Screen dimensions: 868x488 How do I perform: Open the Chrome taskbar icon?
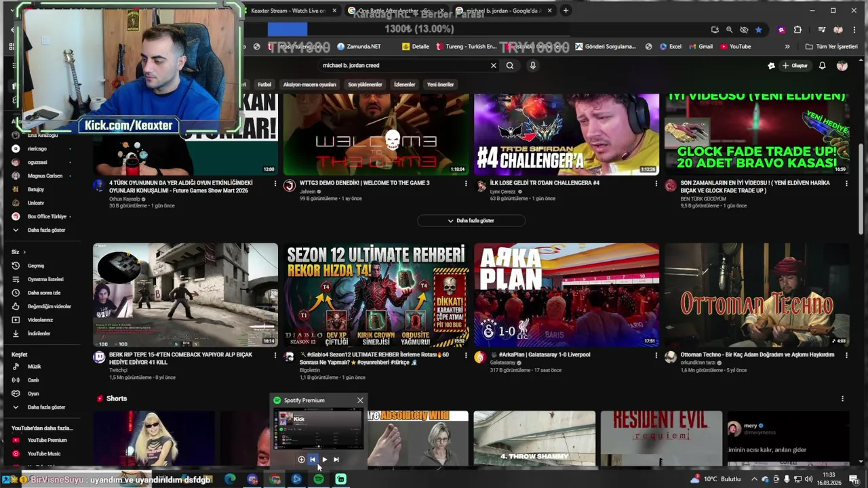(275, 479)
